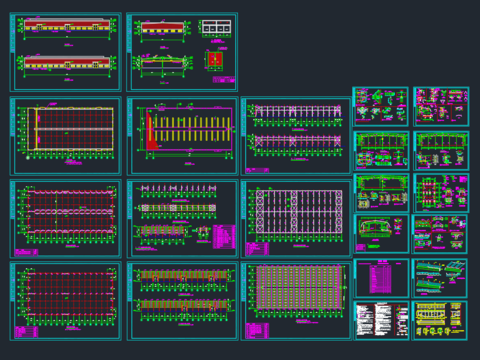
Task: Select the magenta table beside stacked elevations
Action: tap(224, 237)
